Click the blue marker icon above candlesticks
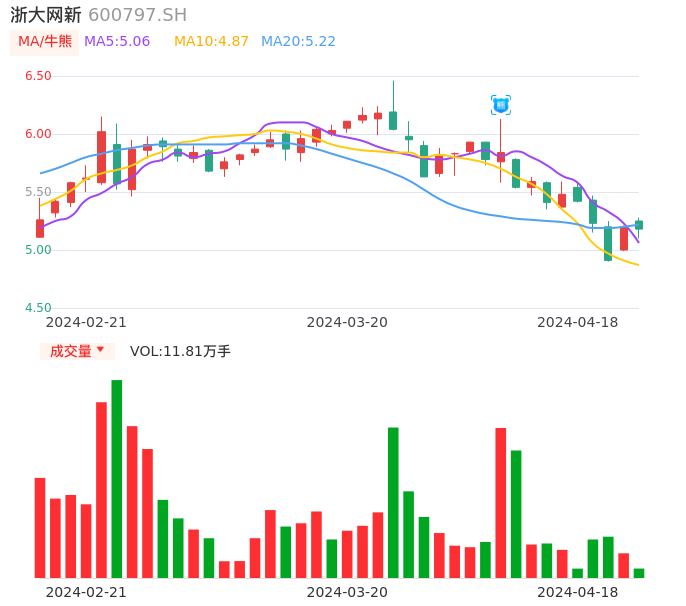The width and height of the screenshot is (686, 606). point(501,105)
